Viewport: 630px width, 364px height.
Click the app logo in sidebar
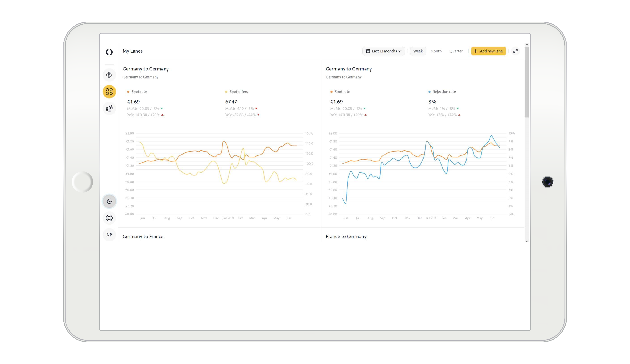coord(109,52)
